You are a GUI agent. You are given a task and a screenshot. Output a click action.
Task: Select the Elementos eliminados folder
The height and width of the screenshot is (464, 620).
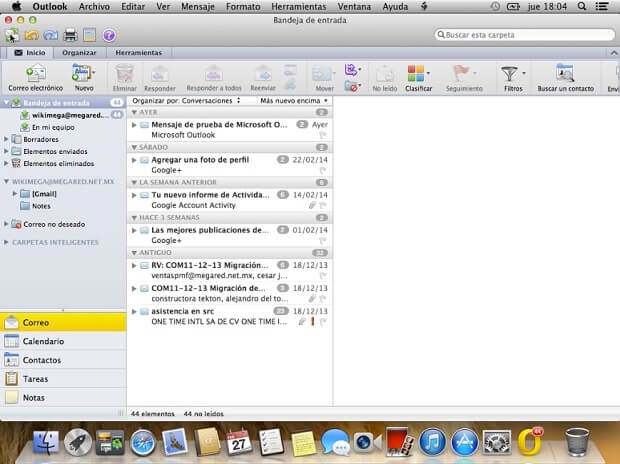[63, 163]
